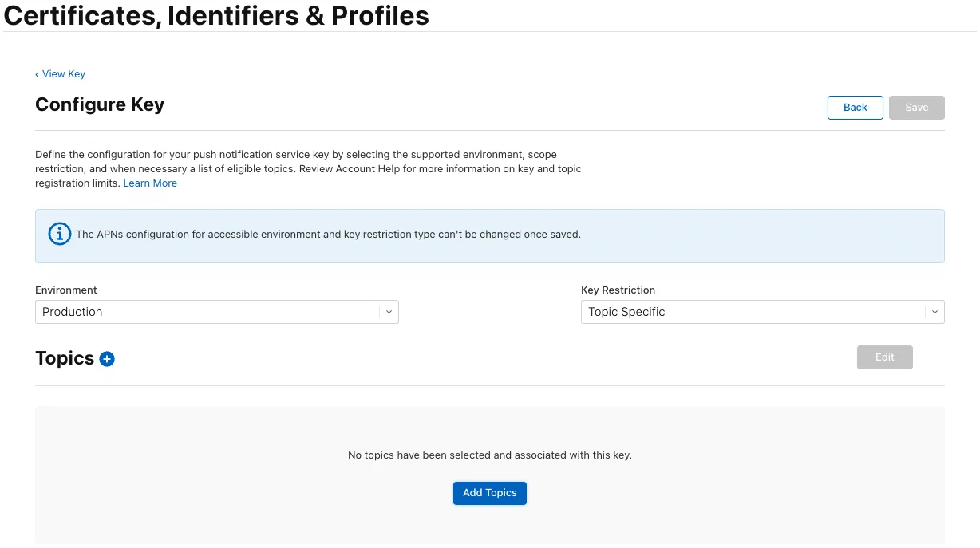Click the disabled Edit button for Topics
Image resolution: width=980 pixels, height=548 pixels.
pyautogui.click(x=884, y=357)
